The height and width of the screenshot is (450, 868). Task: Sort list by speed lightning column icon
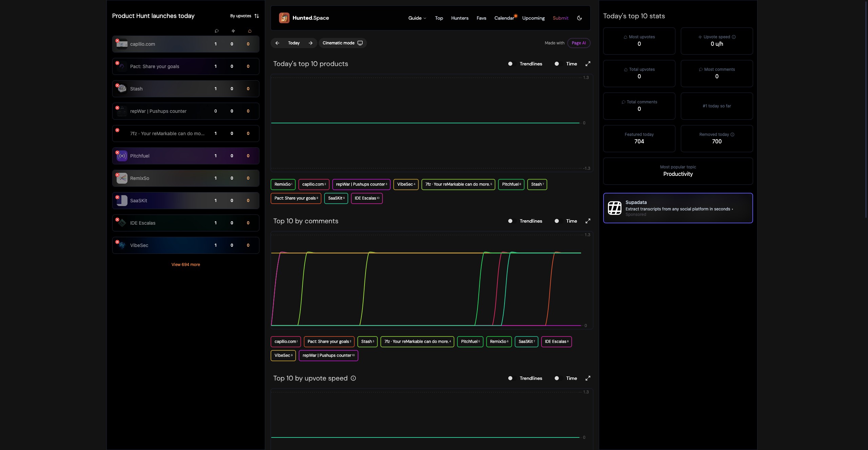(x=233, y=31)
